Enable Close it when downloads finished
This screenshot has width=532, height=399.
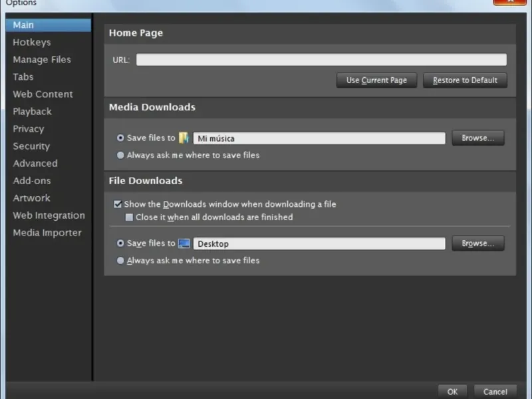coord(129,217)
